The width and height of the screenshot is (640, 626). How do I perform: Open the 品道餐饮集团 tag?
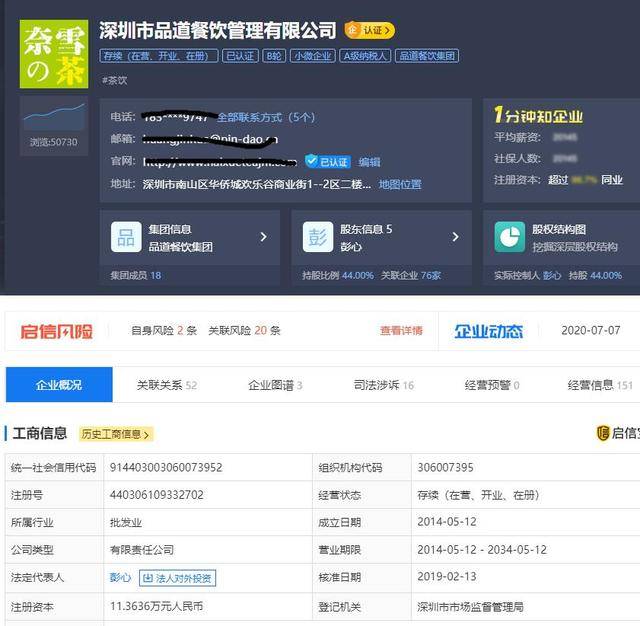tap(427, 56)
